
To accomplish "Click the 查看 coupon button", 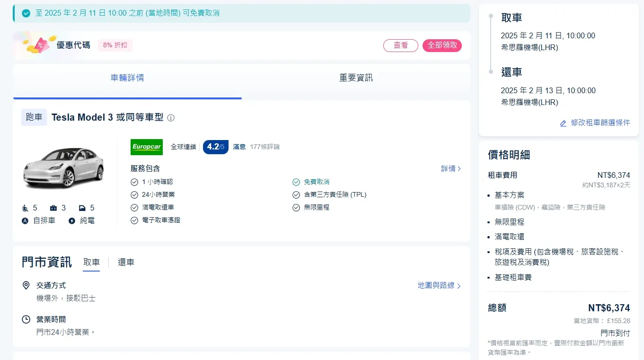I will (401, 45).
